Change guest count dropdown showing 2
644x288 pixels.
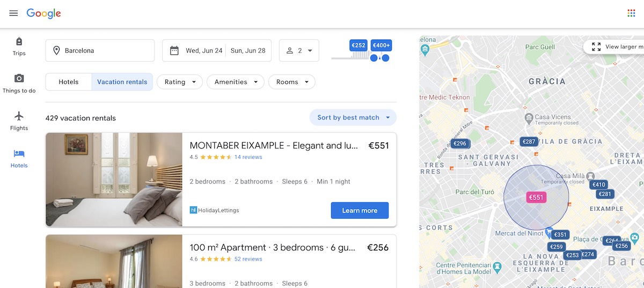299,51
